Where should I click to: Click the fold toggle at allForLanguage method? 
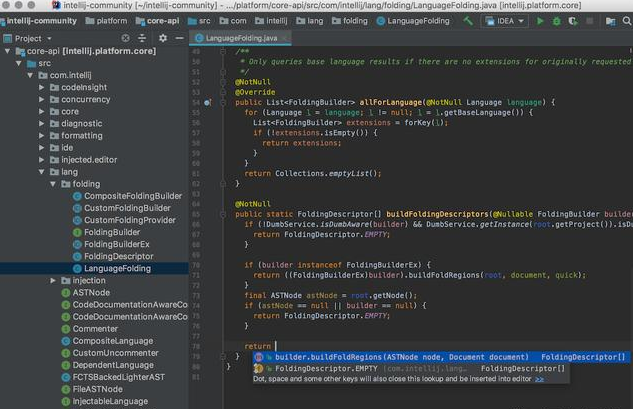click(223, 102)
